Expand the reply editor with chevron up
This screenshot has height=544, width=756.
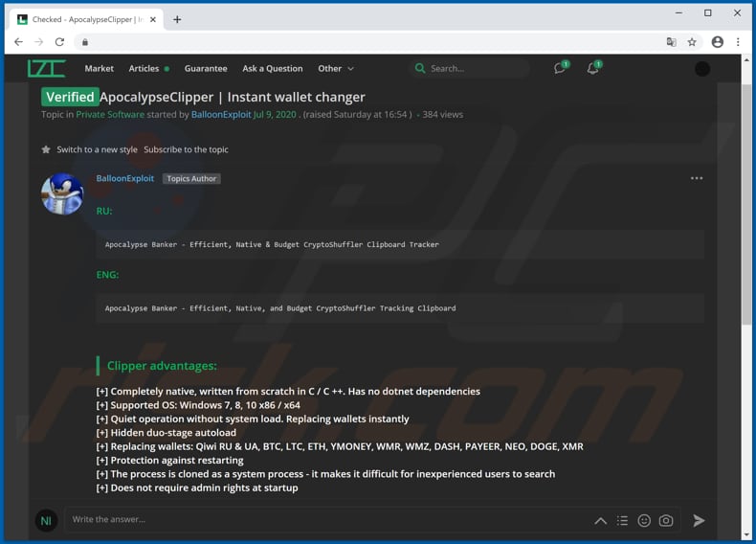click(x=601, y=521)
